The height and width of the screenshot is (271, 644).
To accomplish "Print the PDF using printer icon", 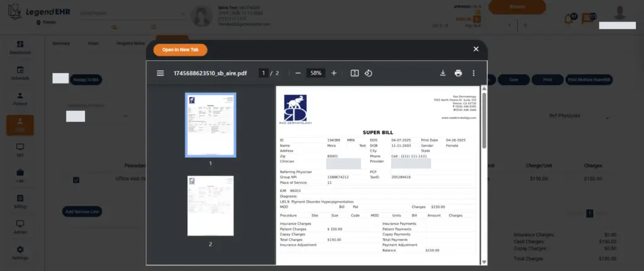I will pos(458,73).
